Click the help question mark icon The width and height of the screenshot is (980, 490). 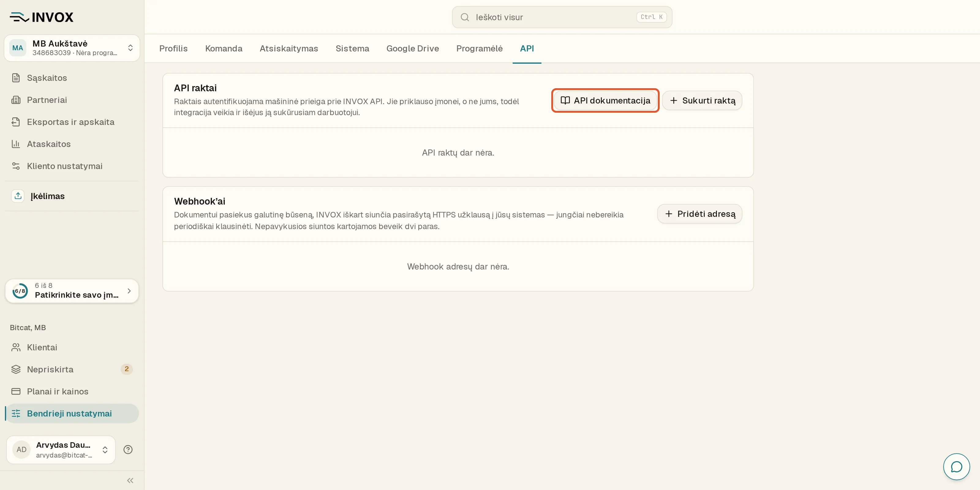click(x=128, y=450)
